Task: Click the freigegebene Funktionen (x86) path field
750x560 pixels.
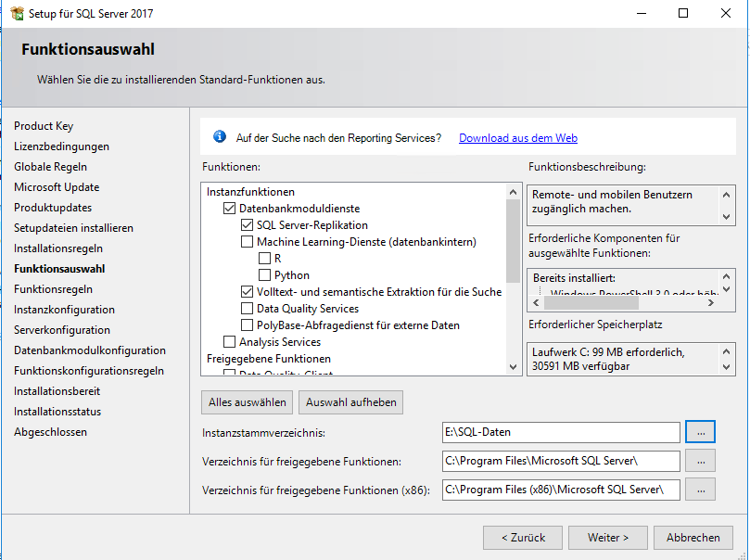Action: point(561,490)
